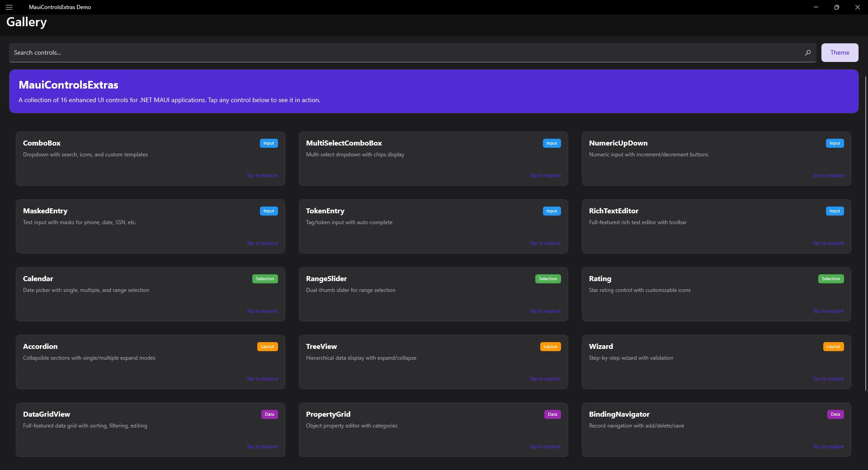Click the Layout badge on Accordion card
Screen dimensions: 868x470
[267, 347]
